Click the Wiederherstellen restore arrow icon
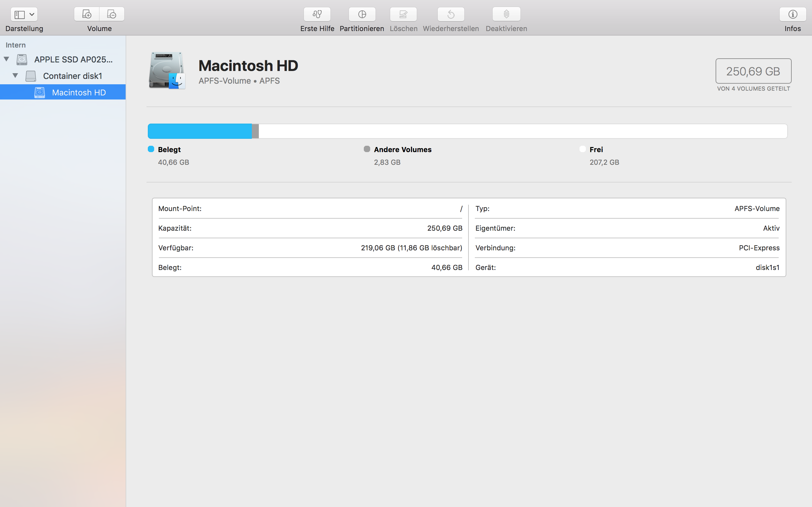Screen dimensions: 812x507 [x=451, y=14]
